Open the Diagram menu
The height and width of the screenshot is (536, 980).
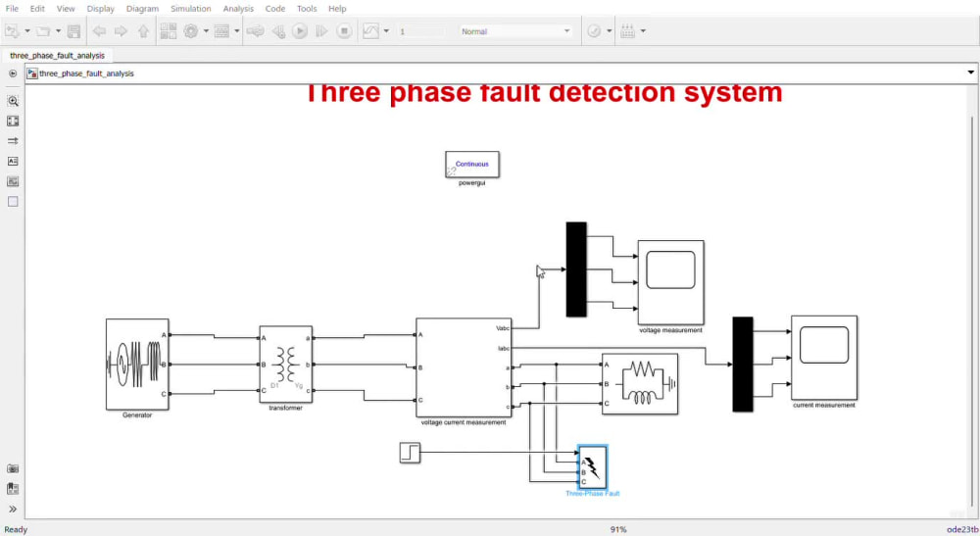[x=142, y=9]
